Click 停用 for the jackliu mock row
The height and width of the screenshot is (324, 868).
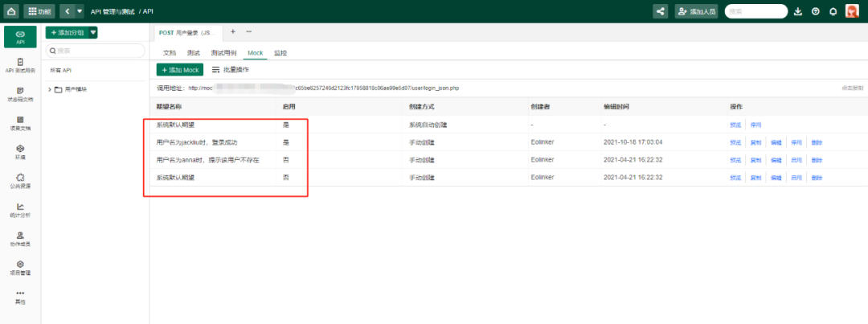coord(796,142)
